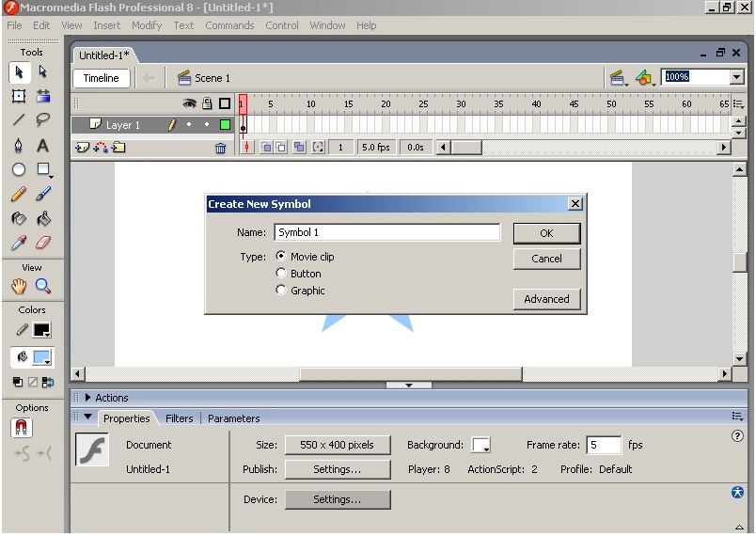Click the Delete Layer trash icon

click(x=220, y=148)
